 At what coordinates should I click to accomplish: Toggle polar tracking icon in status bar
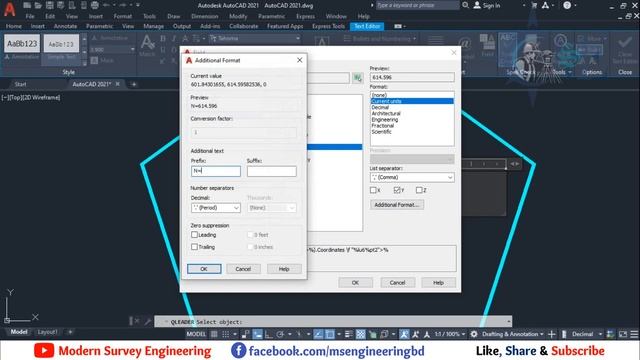click(x=280, y=334)
